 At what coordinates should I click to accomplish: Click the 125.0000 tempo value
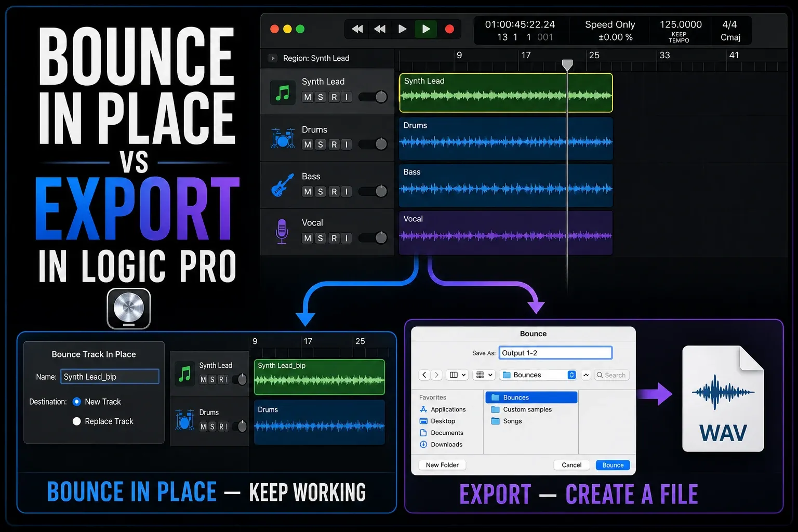(x=681, y=24)
